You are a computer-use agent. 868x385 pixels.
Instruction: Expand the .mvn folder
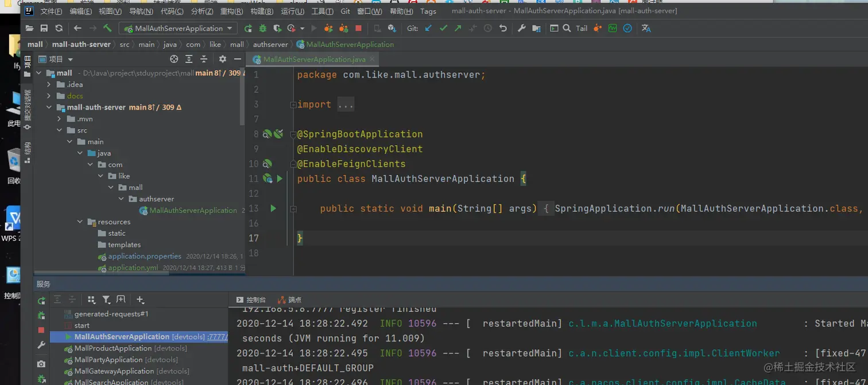[59, 119]
